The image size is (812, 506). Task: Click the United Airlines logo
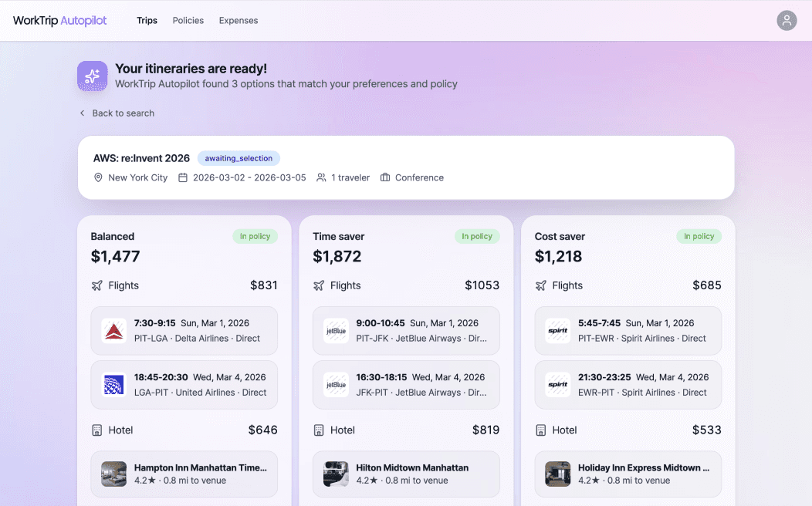click(x=114, y=385)
